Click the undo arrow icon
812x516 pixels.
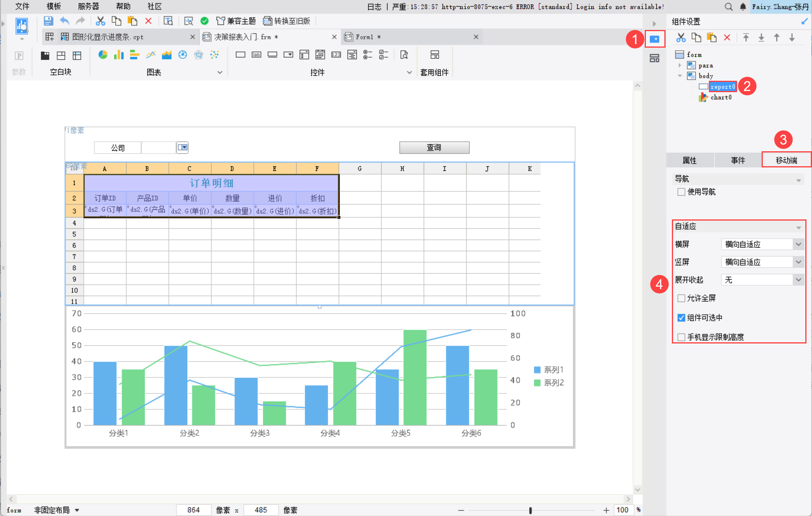(65, 21)
